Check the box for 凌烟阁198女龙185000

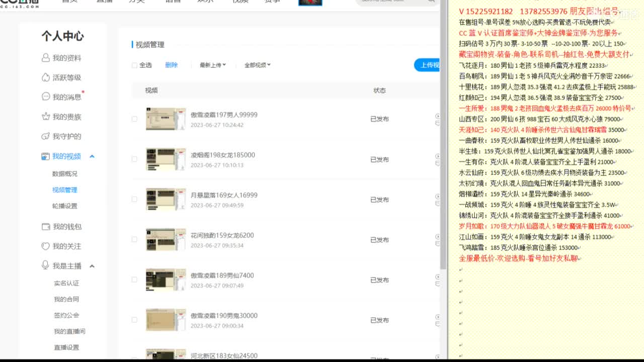(135, 159)
